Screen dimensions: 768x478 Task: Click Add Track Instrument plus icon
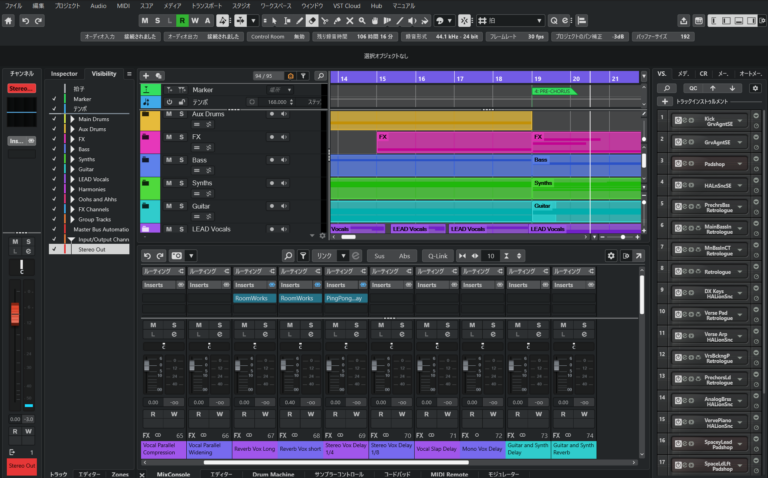tap(665, 101)
